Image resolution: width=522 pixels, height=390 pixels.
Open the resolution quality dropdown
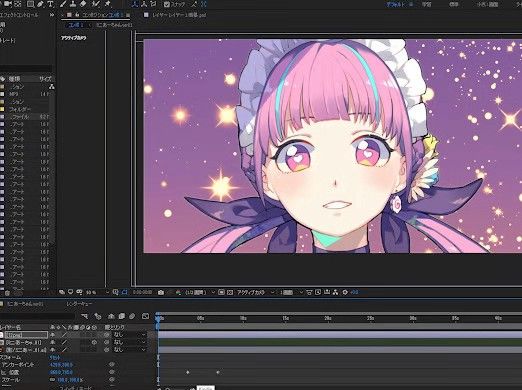pyautogui.click(x=200, y=292)
